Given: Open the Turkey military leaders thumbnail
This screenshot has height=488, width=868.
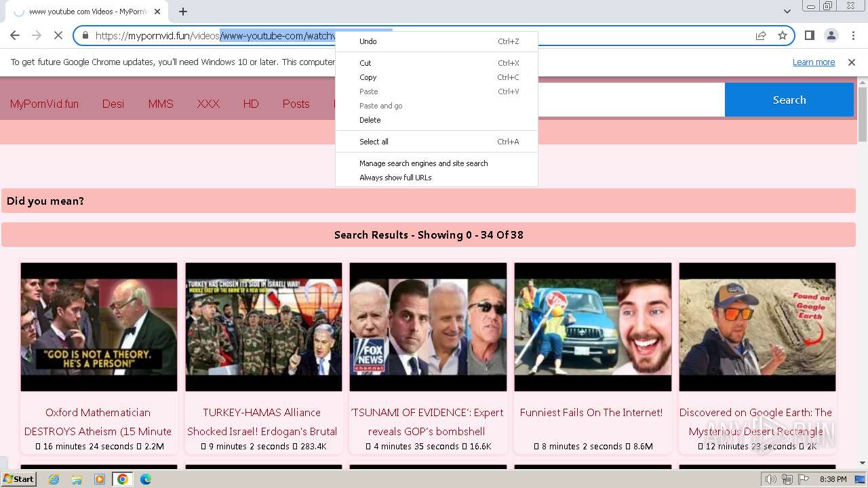Looking at the screenshot, I should point(264,327).
